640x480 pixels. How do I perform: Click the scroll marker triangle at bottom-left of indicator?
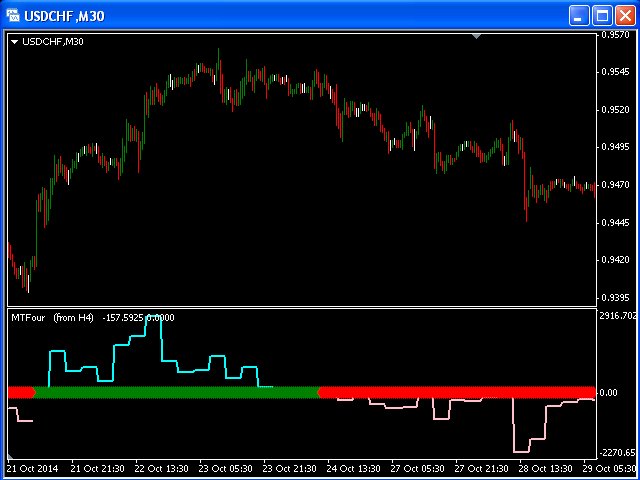[10, 456]
